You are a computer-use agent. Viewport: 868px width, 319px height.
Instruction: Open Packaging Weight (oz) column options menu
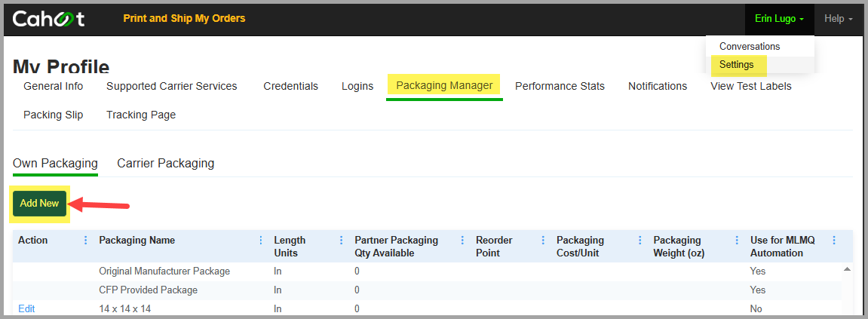coord(737,241)
